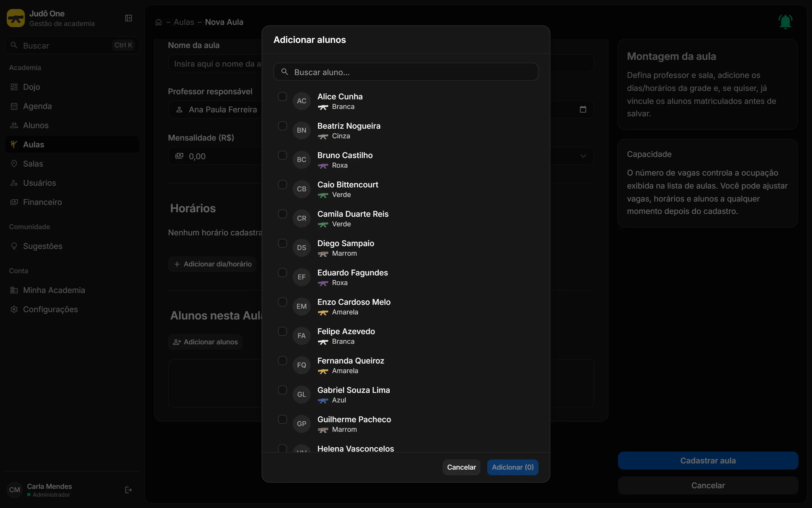Check the Eduardo Fagundes checkbox

click(283, 273)
